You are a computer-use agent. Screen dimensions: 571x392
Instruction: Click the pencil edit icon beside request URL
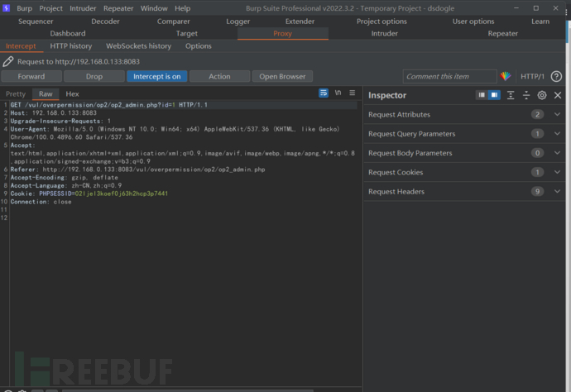point(8,61)
